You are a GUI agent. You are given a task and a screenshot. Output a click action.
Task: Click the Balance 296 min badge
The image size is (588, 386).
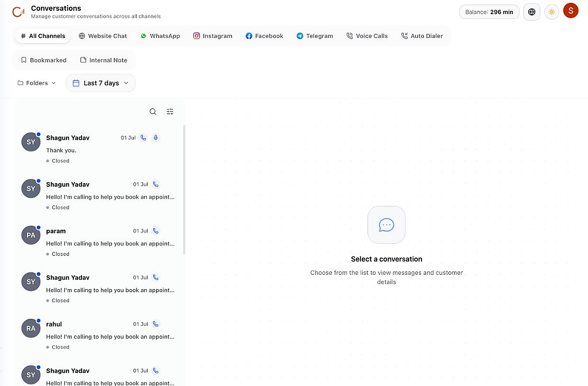489,12
